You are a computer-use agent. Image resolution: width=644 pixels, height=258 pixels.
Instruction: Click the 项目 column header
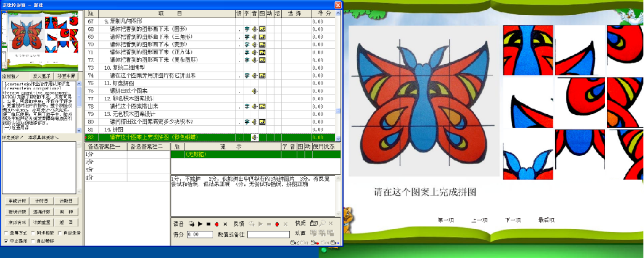tap(165, 14)
